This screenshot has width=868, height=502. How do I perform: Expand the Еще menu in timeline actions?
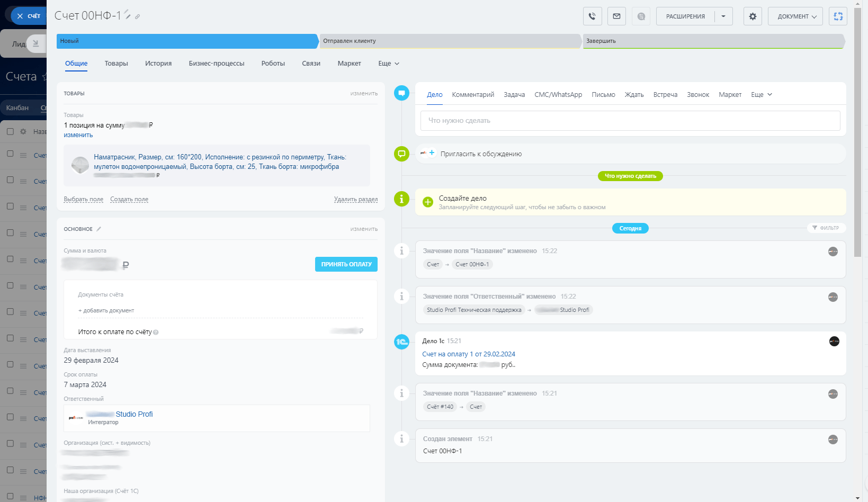click(x=762, y=95)
